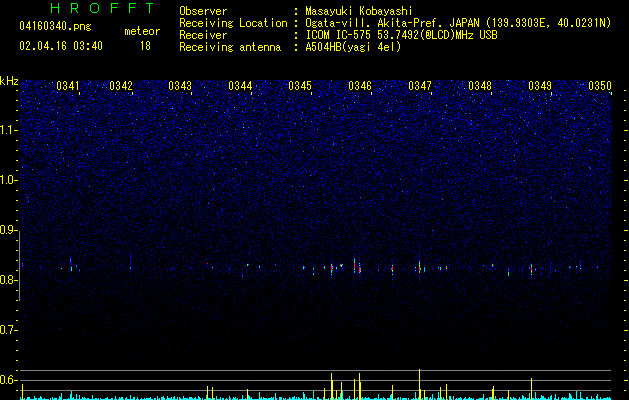Click the Receiving Location field label

point(233,23)
